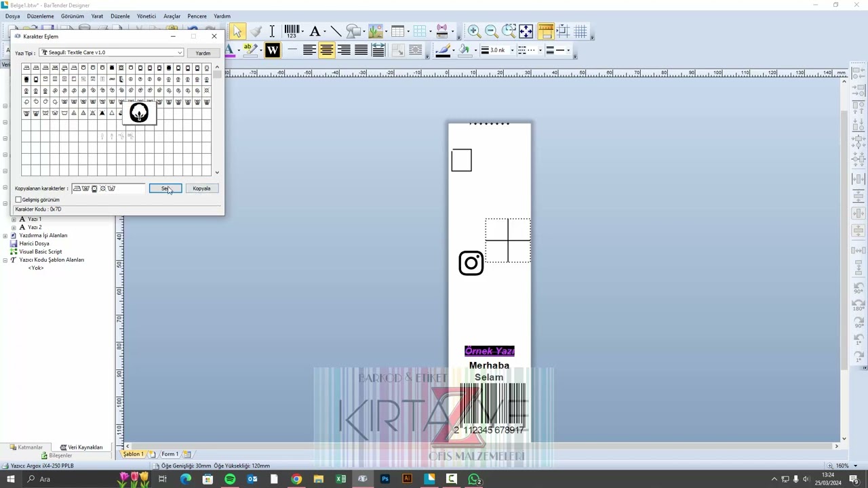Expand the compound line style dropdown
Image resolution: width=868 pixels, height=488 pixels.
point(568,50)
